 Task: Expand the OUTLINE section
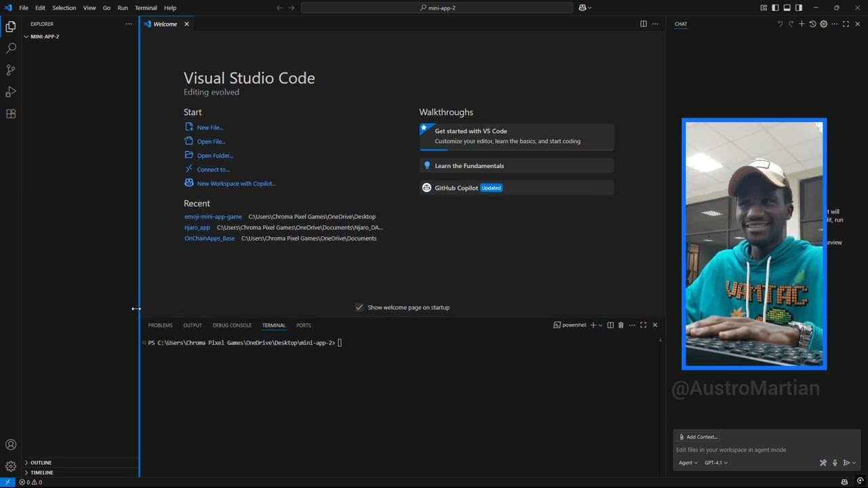tap(41, 462)
